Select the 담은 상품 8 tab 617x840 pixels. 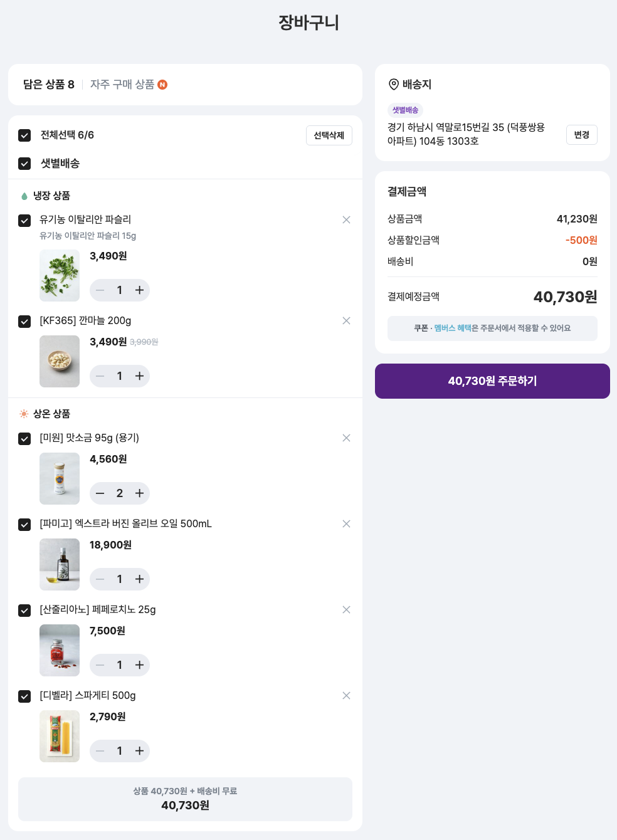49,84
